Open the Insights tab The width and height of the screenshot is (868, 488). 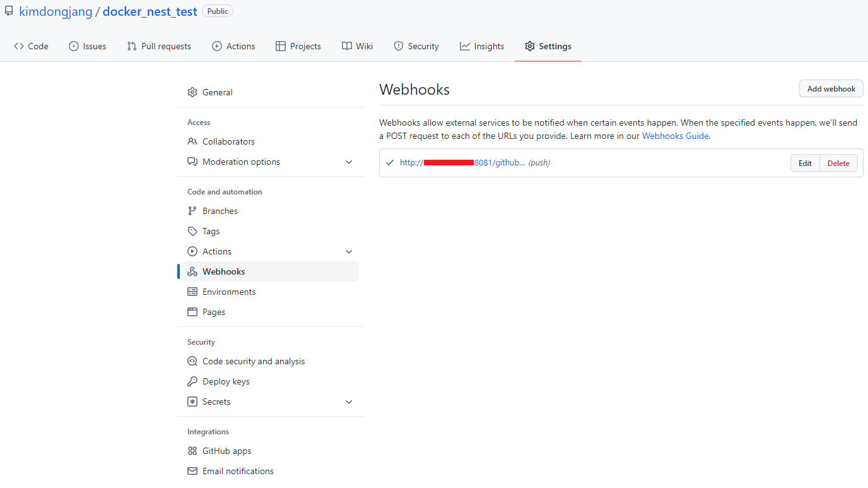coord(482,46)
